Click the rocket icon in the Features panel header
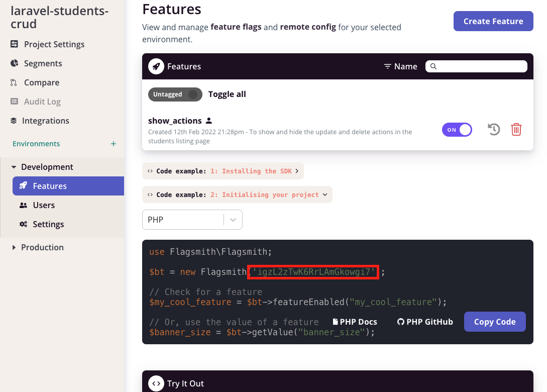547x392 pixels. point(156,66)
